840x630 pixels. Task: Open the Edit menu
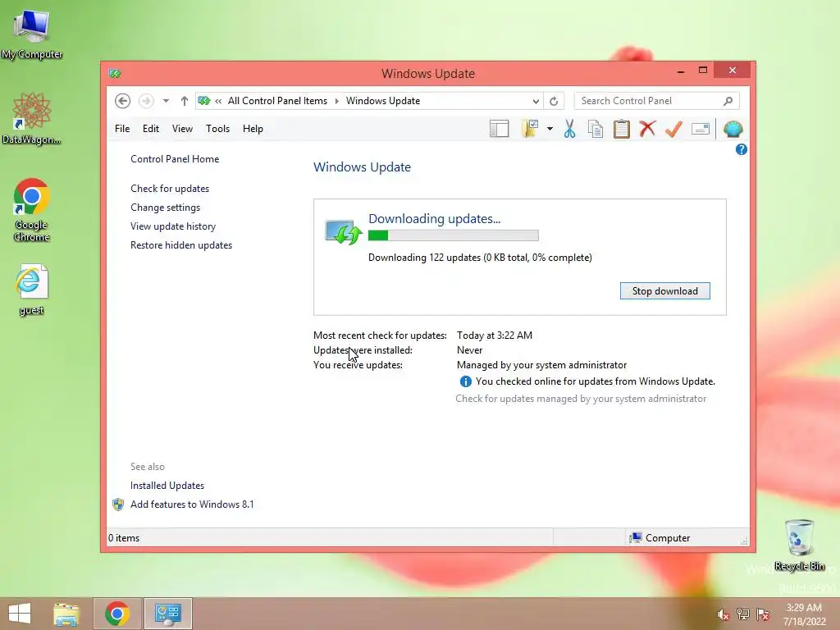click(151, 129)
